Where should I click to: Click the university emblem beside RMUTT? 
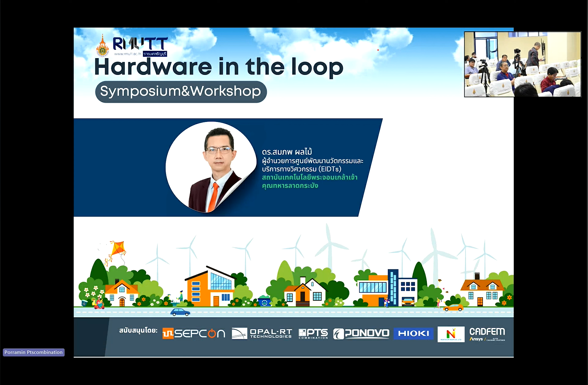click(103, 46)
